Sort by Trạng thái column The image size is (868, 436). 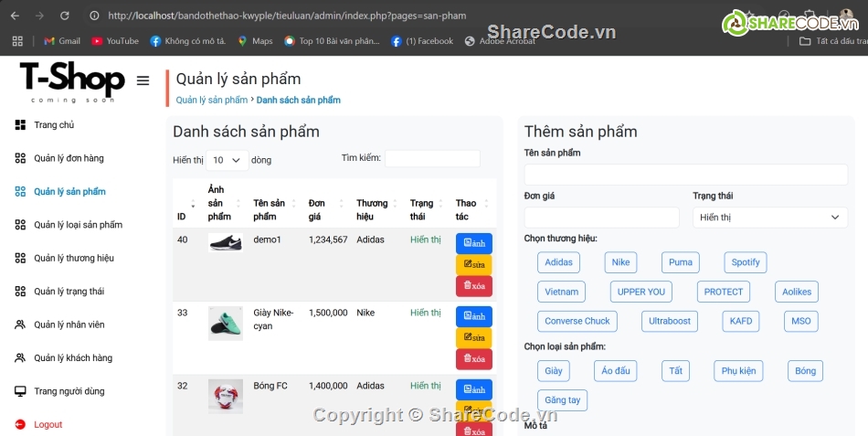pos(428,203)
